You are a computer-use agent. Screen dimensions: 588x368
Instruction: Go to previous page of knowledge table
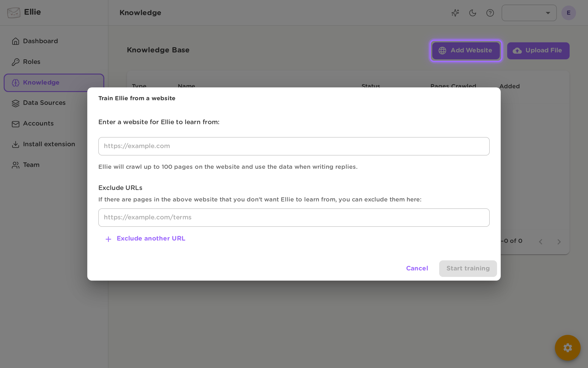[x=541, y=242]
